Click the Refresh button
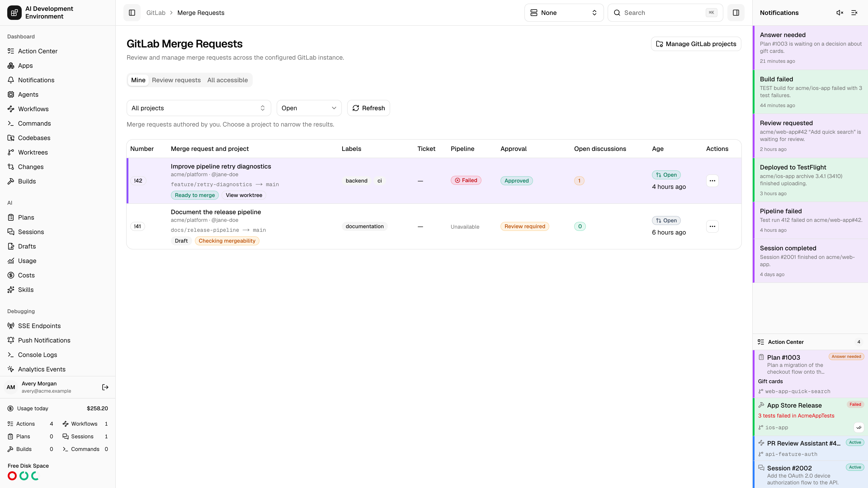Screen dimensions: 868x488 click(369, 108)
